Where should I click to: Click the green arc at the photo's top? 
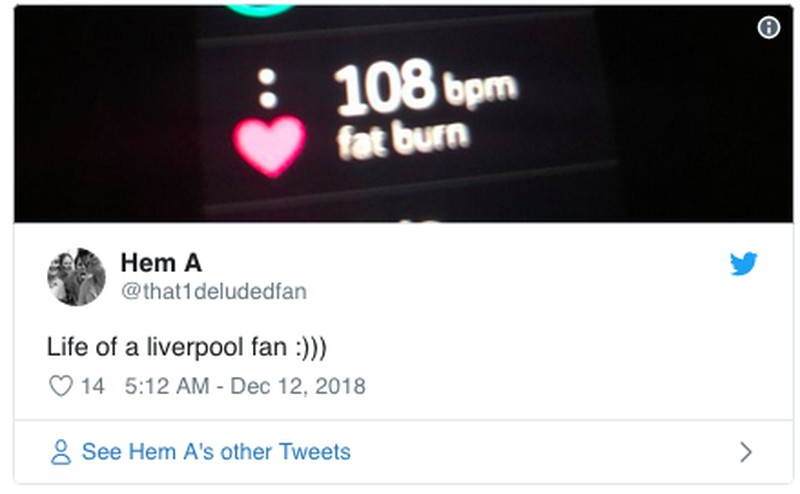click(260, 10)
